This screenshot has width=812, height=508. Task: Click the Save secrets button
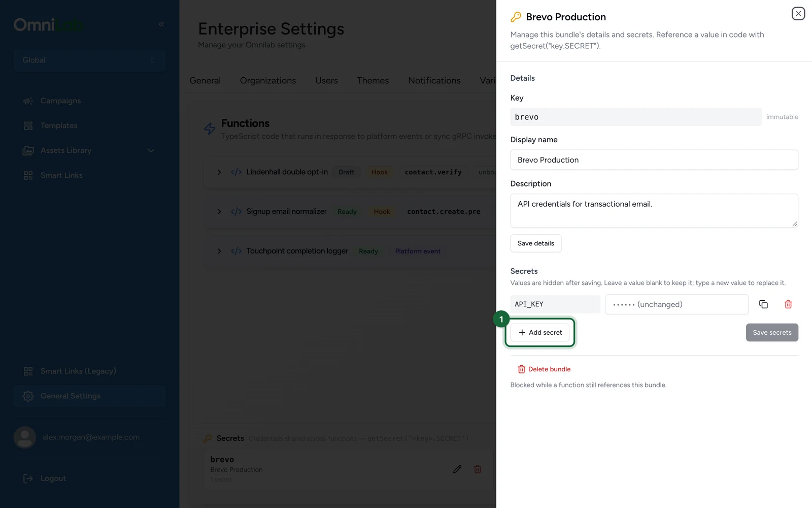(772, 332)
